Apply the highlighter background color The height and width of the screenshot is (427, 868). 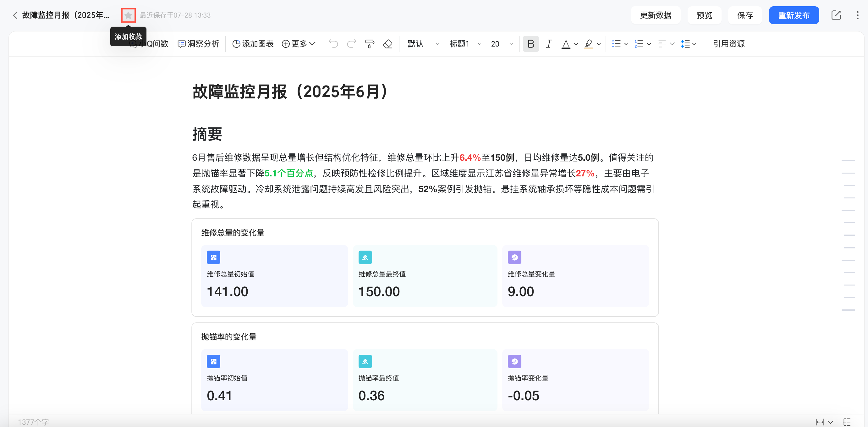[x=588, y=44]
